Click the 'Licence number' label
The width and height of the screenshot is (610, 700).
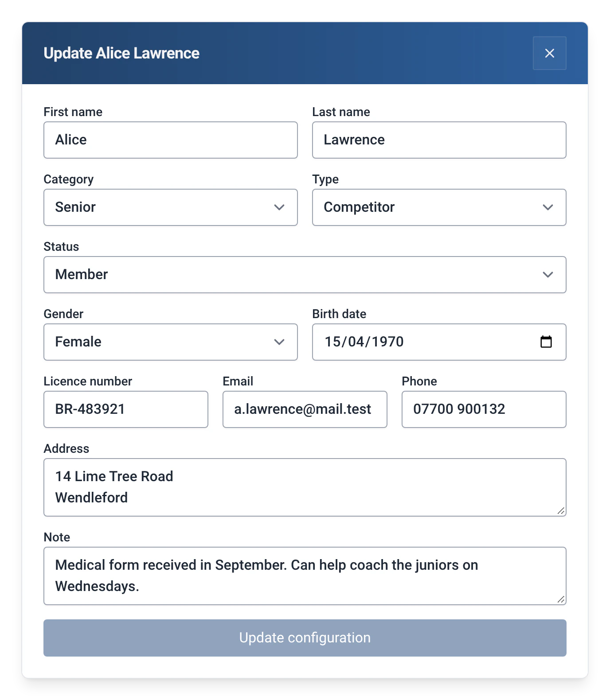click(x=88, y=381)
